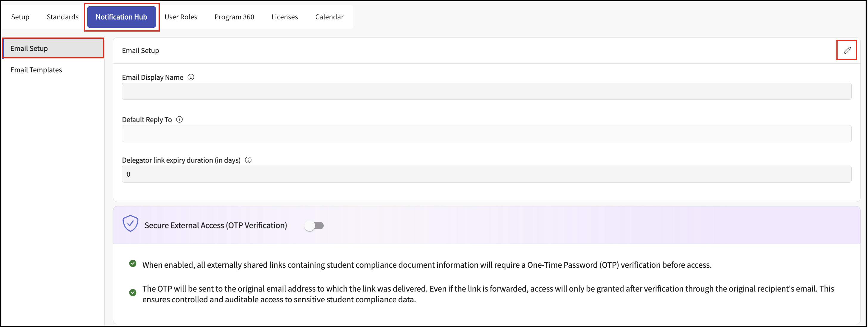This screenshot has height=327, width=868.
Task: Open Email Templates in the sidebar
Action: tap(36, 70)
